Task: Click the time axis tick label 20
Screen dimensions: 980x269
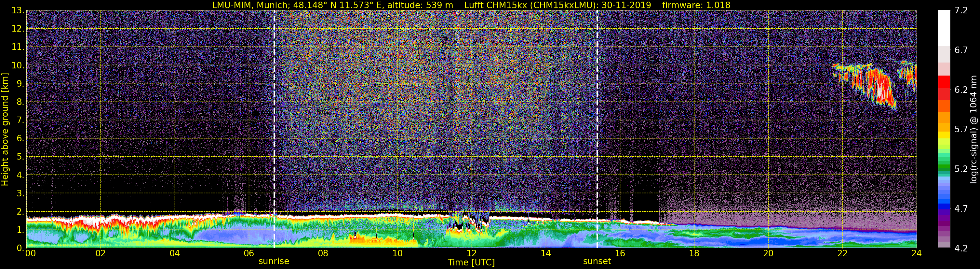Action: [x=768, y=253]
